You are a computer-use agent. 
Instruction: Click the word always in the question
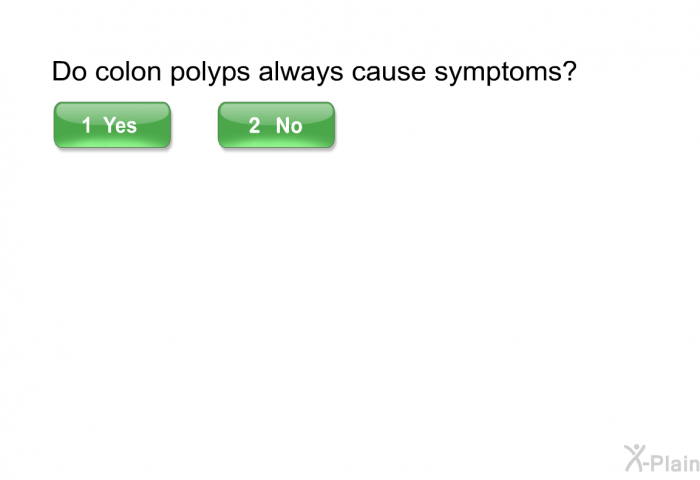pos(301,73)
